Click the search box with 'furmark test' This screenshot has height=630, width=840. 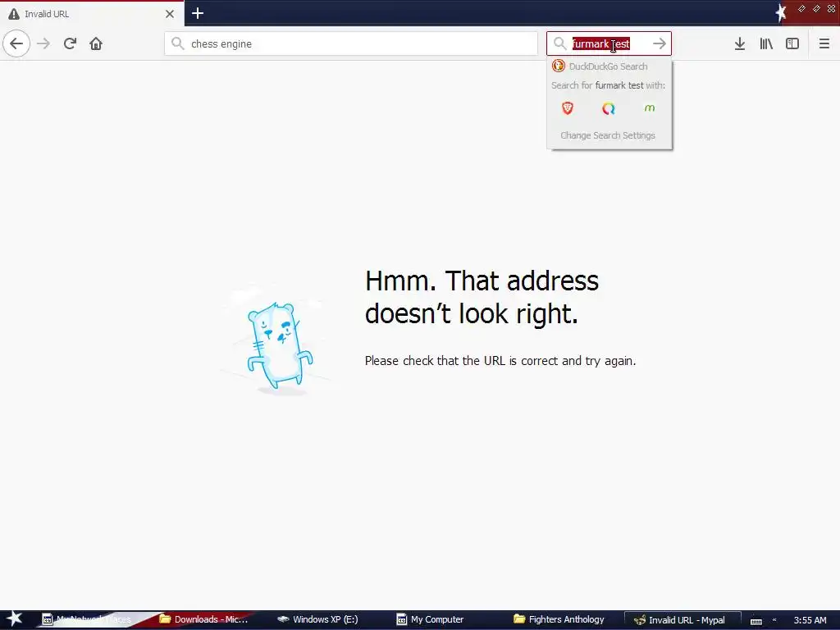click(609, 43)
